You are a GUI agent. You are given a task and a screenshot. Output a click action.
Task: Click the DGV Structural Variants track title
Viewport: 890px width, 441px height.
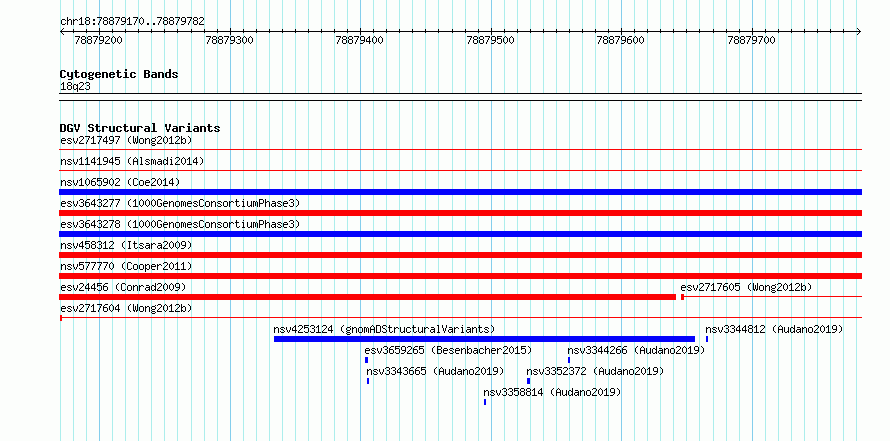[140, 128]
